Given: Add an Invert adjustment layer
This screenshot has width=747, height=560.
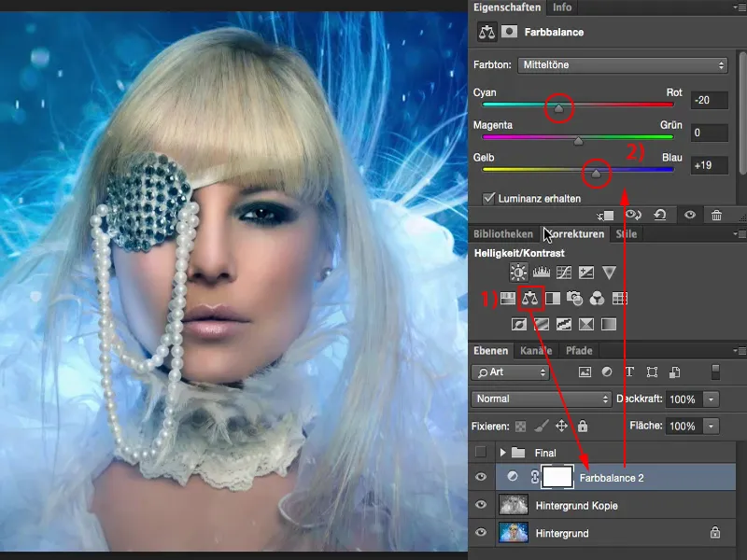Looking at the screenshot, I should (x=519, y=324).
